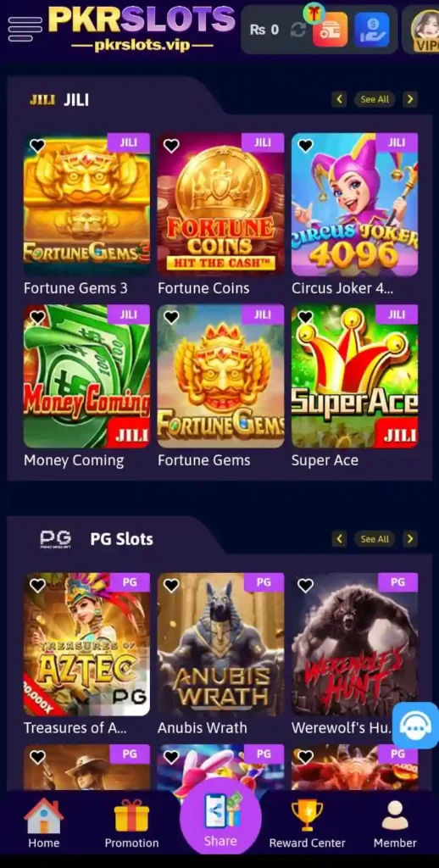Launch the Super Ace game thumbnail
439x868 pixels.
coord(355,376)
